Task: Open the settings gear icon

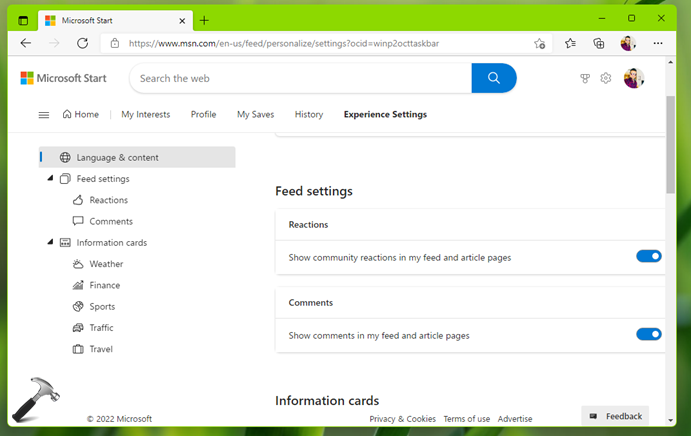Action: tap(606, 78)
